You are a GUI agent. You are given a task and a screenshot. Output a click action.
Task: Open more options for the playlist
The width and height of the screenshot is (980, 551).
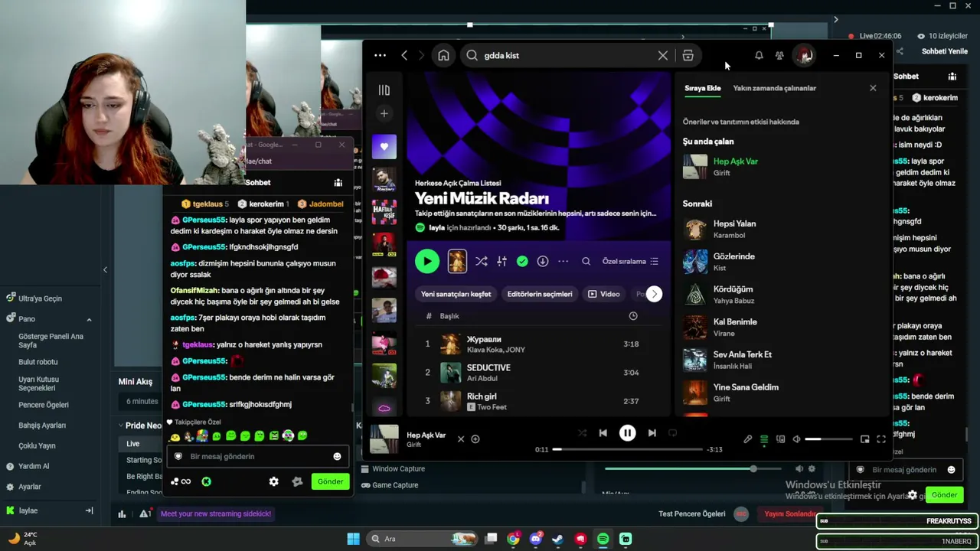click(563, 261)
